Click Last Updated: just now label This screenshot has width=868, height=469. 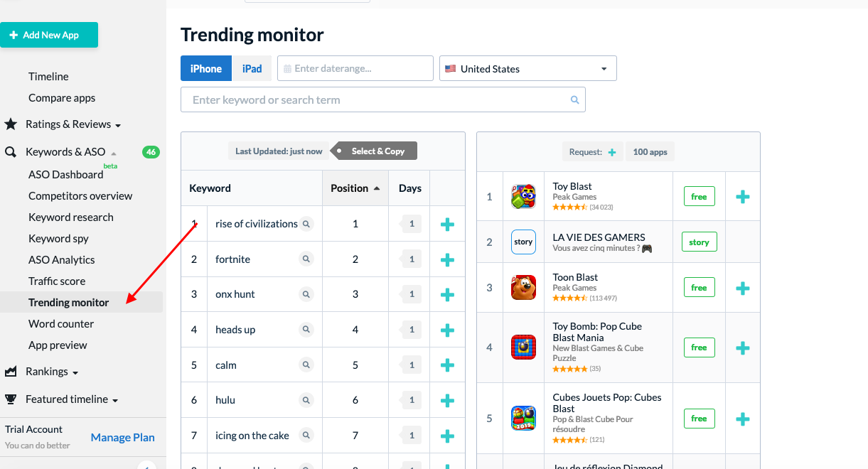(x=279, y=151)
